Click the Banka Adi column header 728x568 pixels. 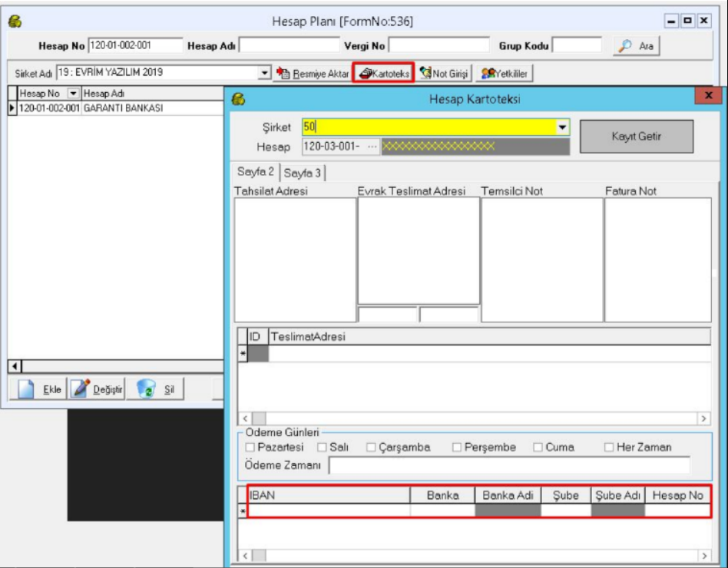pos(508,496)
